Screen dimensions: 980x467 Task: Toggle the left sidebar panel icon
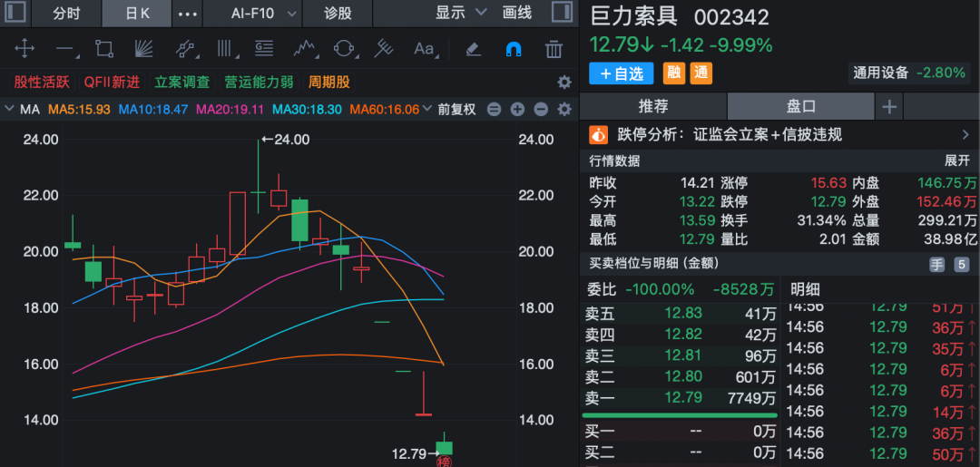click(x=17, y=13)
